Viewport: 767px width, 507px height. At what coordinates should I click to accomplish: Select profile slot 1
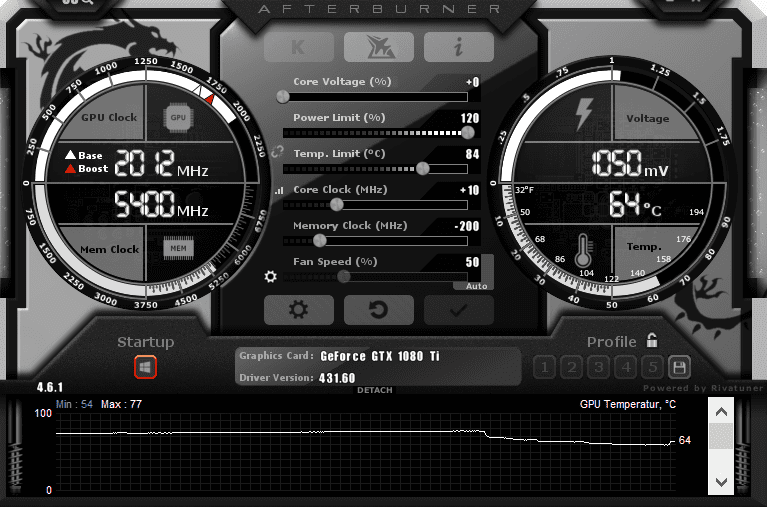tap(544, 367)
